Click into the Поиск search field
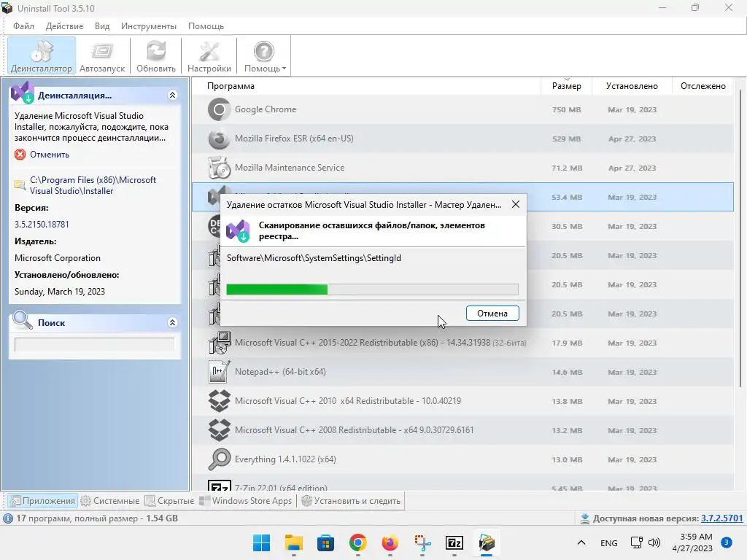The height and width of the screenshot is (560, 747). pos(94,344)
